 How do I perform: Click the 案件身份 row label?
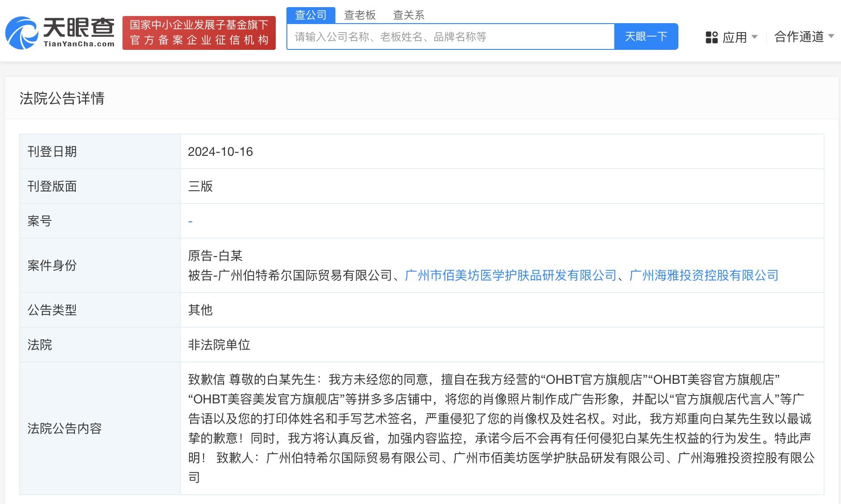pyautogui.click(x=52, y=266)
